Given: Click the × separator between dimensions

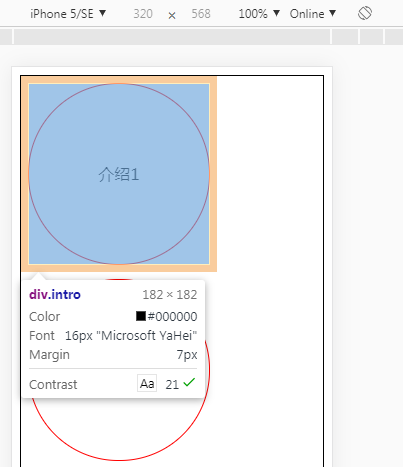Looking at the screenshot, I should click(172, 15).
